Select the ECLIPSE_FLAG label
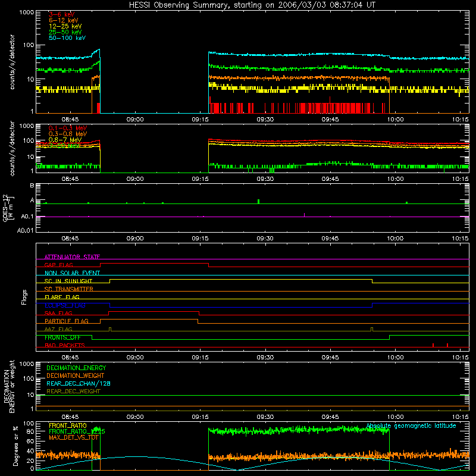This screenshot has height=476, width=476. point(65,305)
